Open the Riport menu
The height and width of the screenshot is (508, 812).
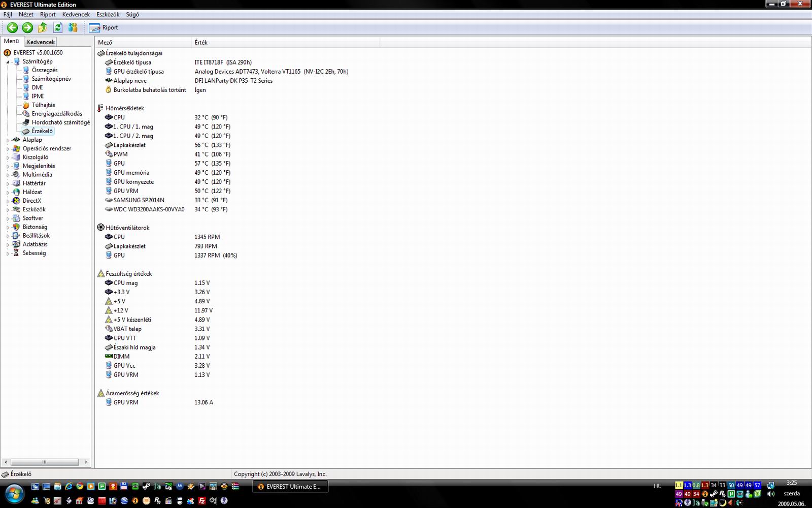pos(48,14)
